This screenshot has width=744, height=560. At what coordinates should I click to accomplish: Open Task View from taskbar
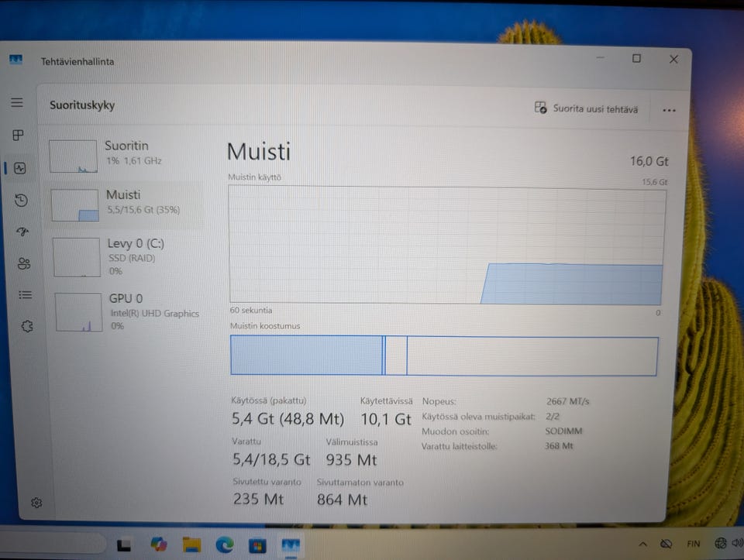click(124, 545)
